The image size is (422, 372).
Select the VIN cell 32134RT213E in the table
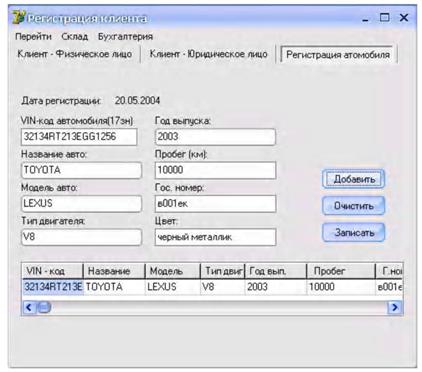53,287
